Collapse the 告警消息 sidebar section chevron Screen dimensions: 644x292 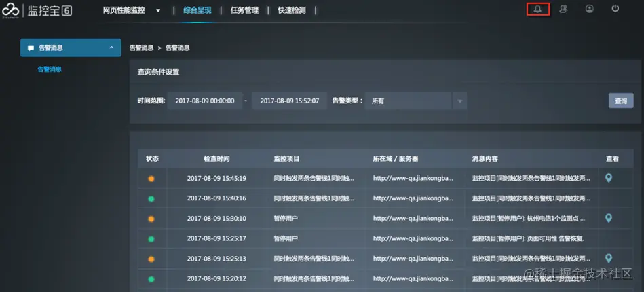pos(111,48)
